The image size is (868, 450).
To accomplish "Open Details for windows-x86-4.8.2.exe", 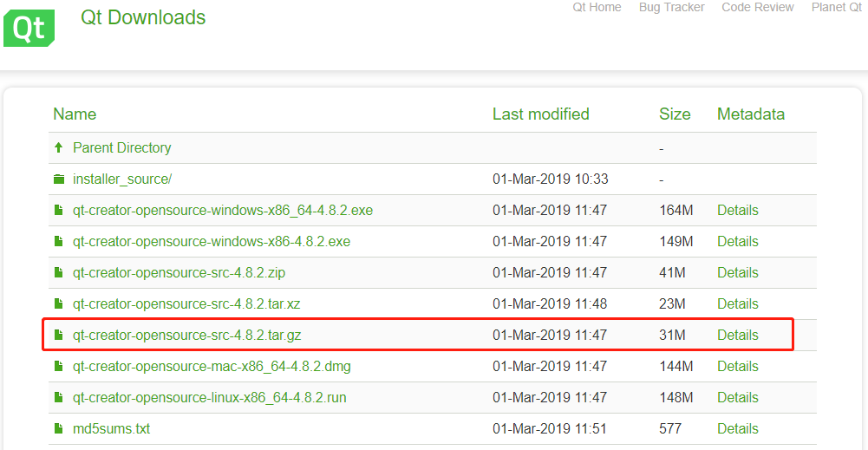I will (x=737, y=241).
